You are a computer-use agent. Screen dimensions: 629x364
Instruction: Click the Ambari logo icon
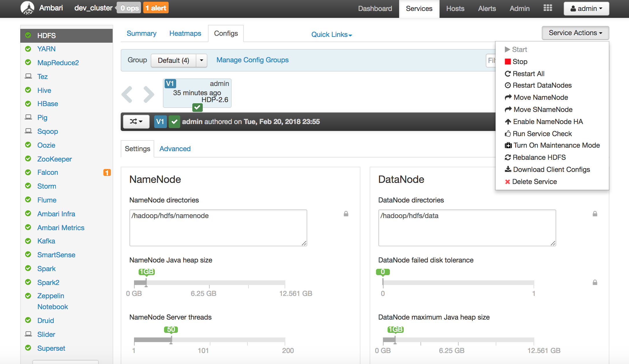pyautogui.click(x=27, y=8)
